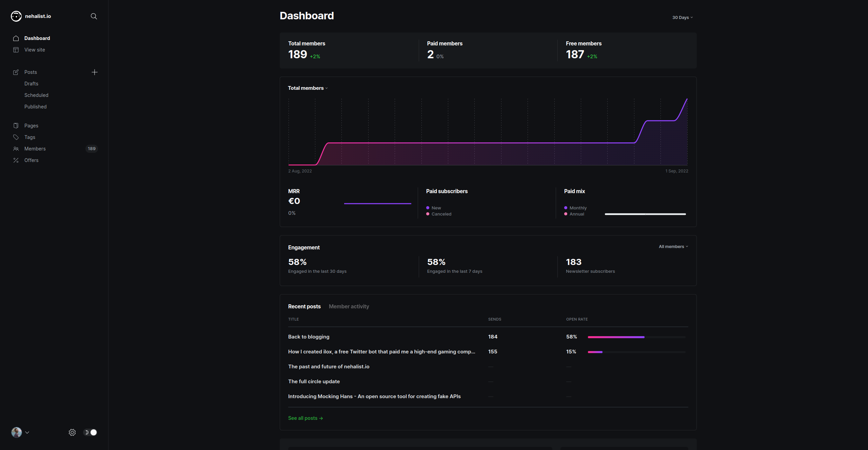Viewport: 868px width, 450px height.
Task: Click the pink Annual legend dot
Action: click(x=566, y=214)
